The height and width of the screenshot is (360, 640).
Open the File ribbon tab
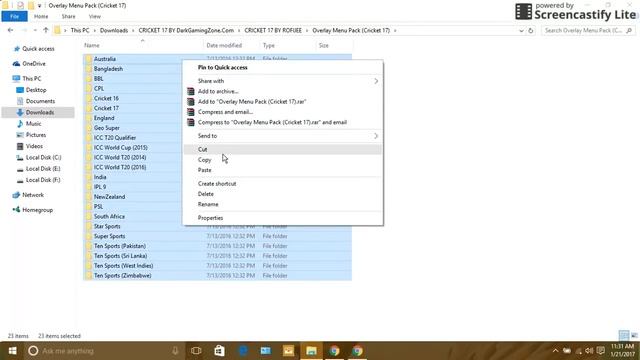15,16
